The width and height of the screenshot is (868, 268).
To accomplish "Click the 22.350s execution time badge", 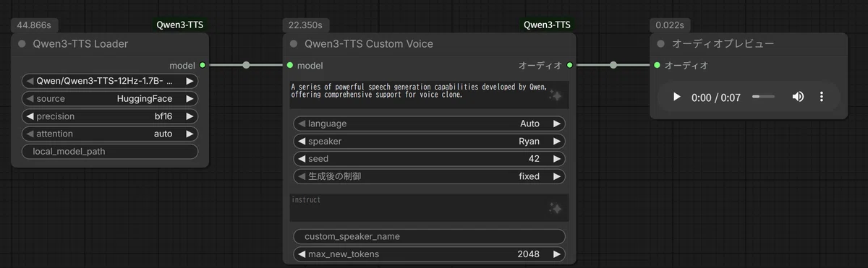I will 305,25.
